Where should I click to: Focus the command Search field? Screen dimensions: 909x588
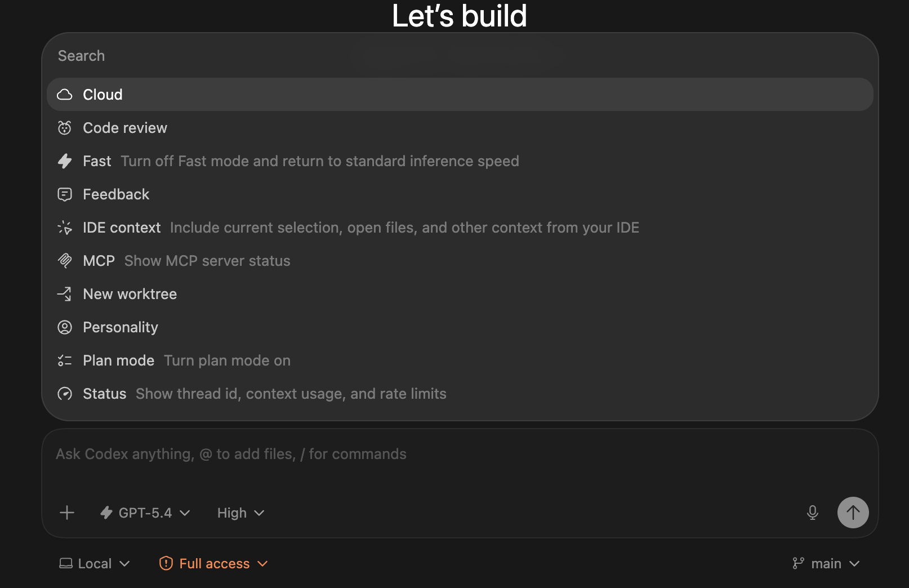(x=460, y=56)
